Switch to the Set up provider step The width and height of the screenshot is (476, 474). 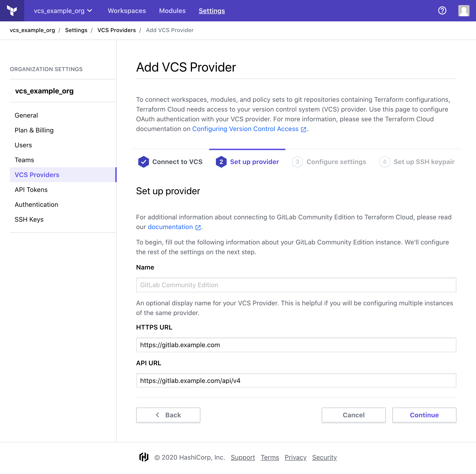point(247,162)
